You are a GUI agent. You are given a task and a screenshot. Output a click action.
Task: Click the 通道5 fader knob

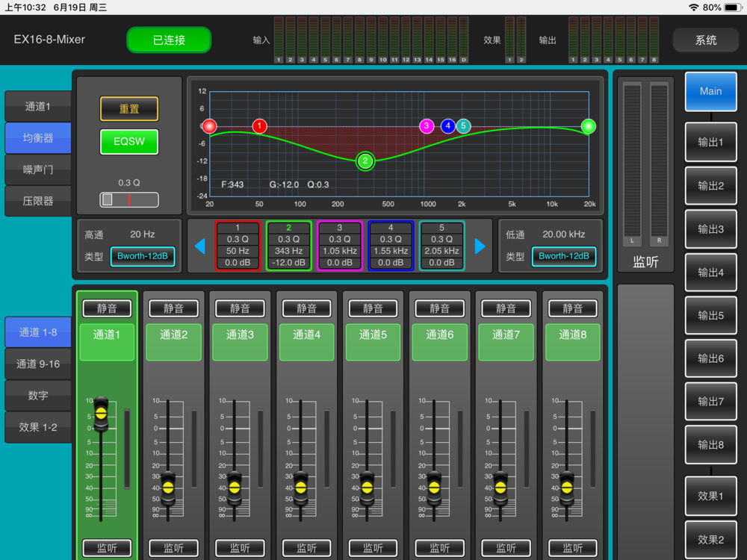point(367,488)
